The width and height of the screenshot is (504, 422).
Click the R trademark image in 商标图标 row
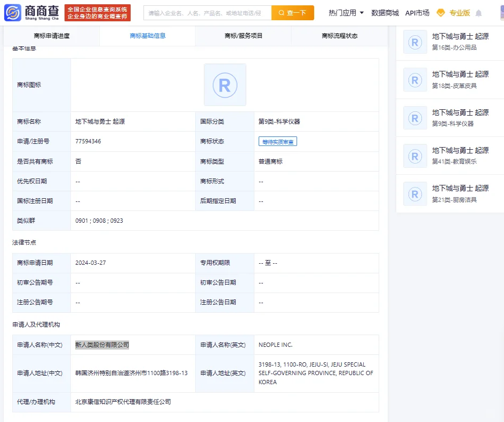click(225, 84)
